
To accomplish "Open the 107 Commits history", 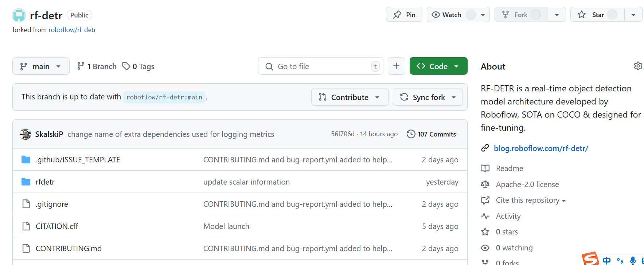I will pyautogui.click(x=432, y=134).
